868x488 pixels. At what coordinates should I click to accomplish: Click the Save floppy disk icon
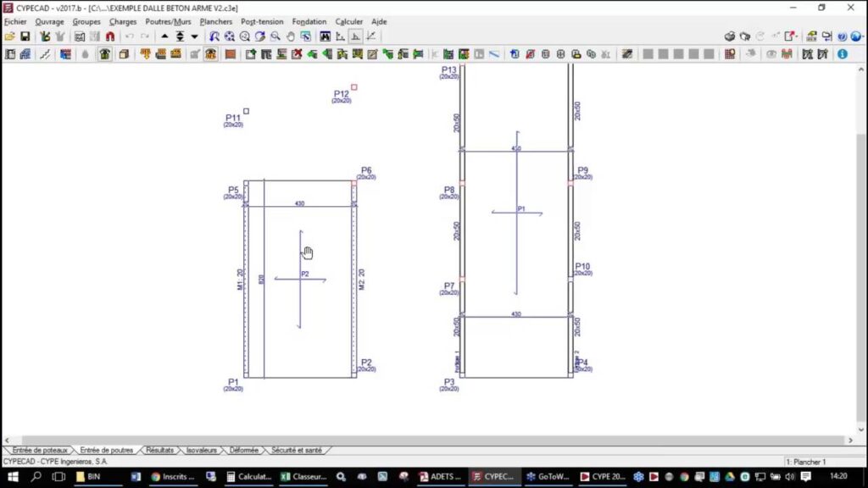pos(25,36)
